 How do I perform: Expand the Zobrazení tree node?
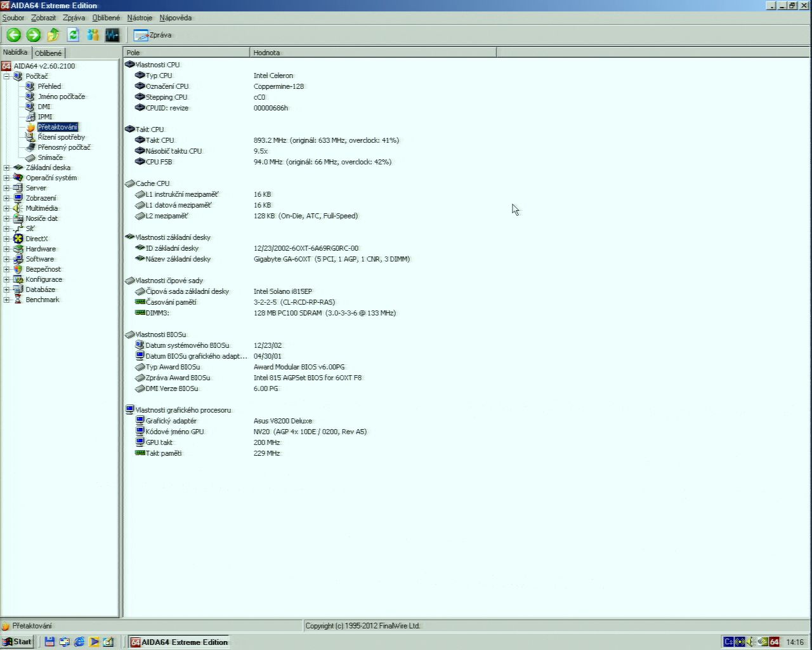7,198
